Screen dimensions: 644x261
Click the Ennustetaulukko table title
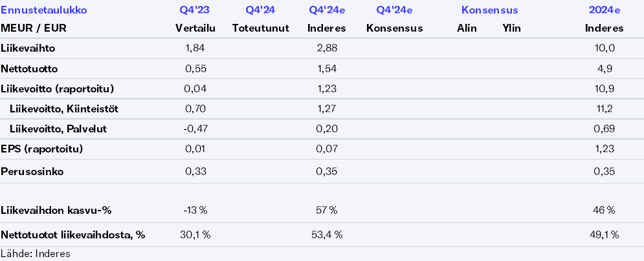point(43,10)
